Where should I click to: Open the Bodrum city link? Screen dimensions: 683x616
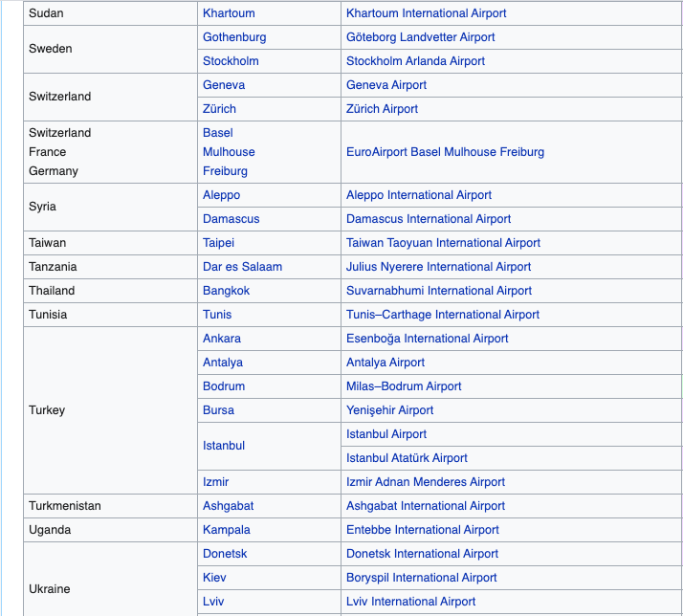click(x=223, y=386)
